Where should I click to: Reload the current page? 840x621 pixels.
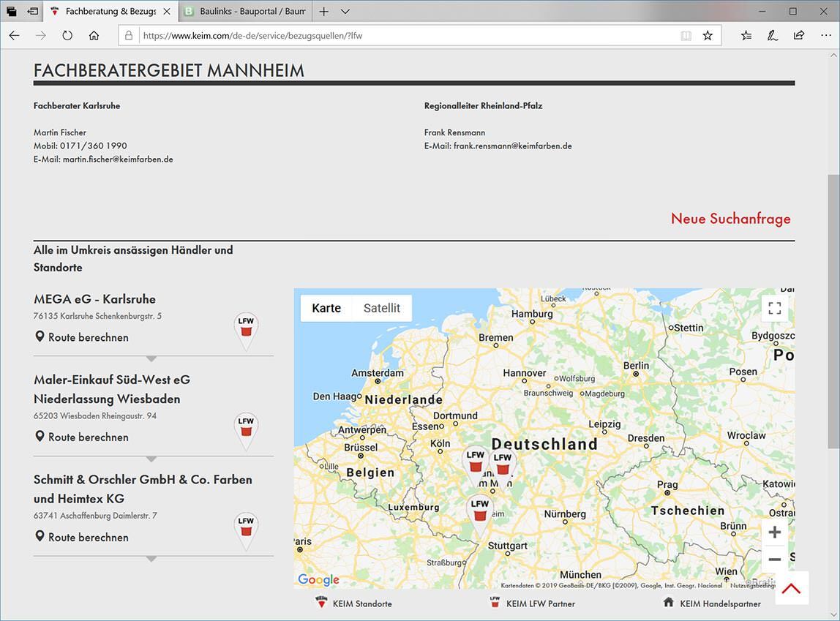[67, 36]
